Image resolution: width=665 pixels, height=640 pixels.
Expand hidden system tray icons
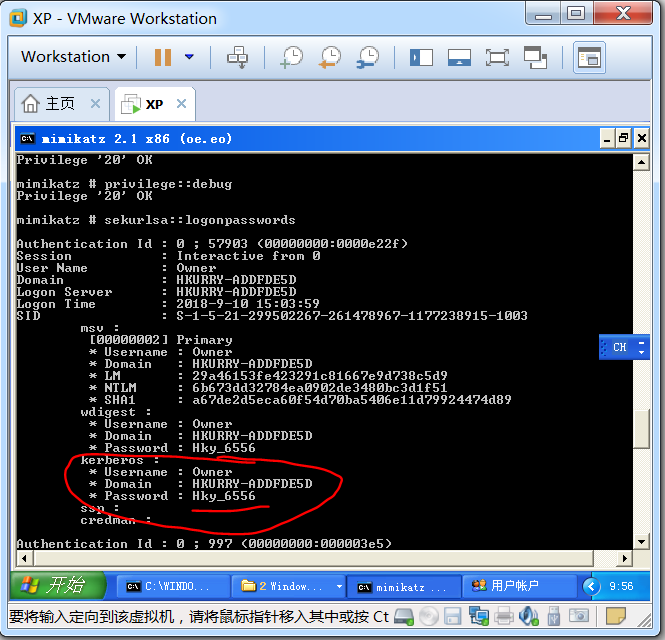(591, 587)
